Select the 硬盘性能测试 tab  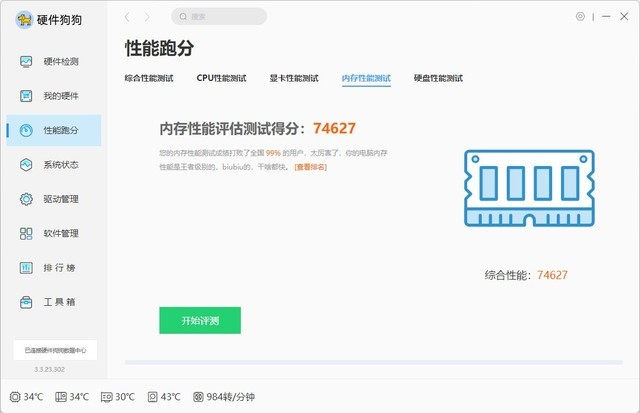pos(438,78)
